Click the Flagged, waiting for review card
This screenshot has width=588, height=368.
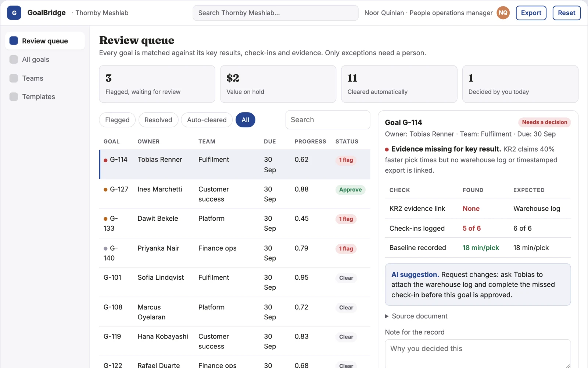pos(157,84)
